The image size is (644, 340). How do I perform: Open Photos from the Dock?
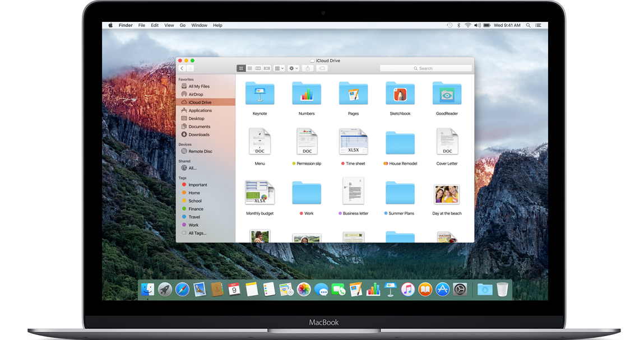click(304, 290)
